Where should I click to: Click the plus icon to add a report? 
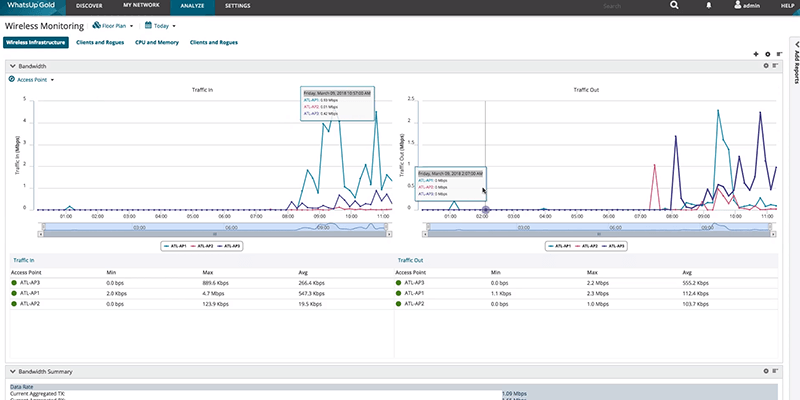755,54
